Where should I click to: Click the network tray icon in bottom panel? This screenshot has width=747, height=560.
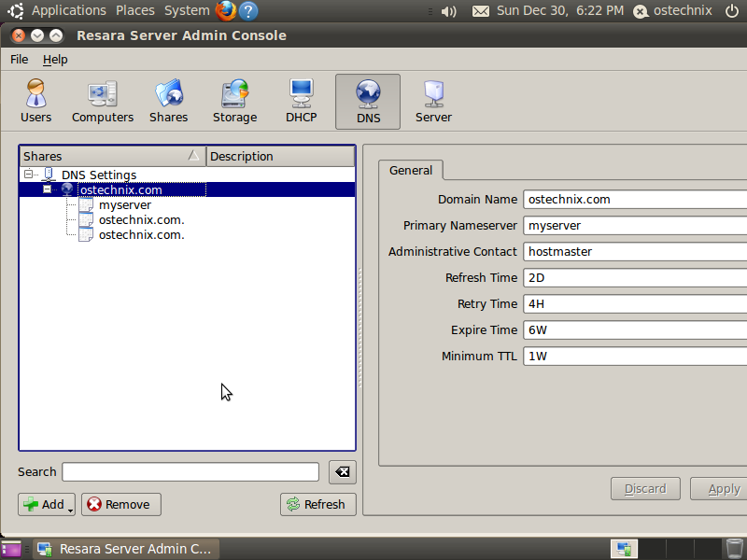[624, 549]
